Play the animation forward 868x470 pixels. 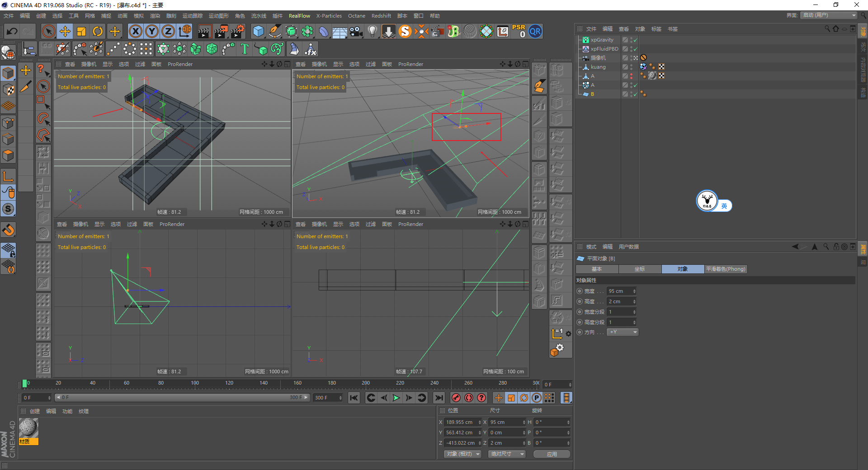[x=396, y=398]
